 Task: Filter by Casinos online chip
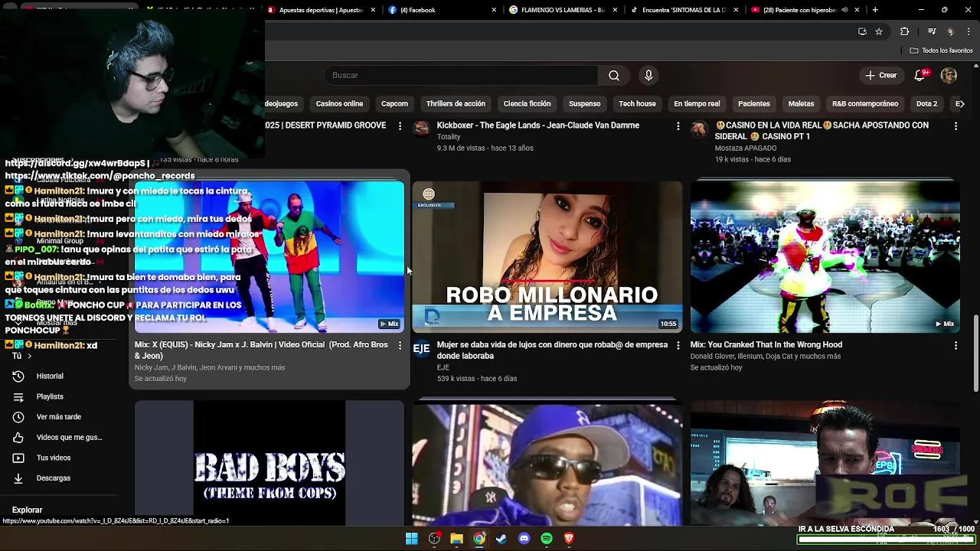(x=339, y=103)
